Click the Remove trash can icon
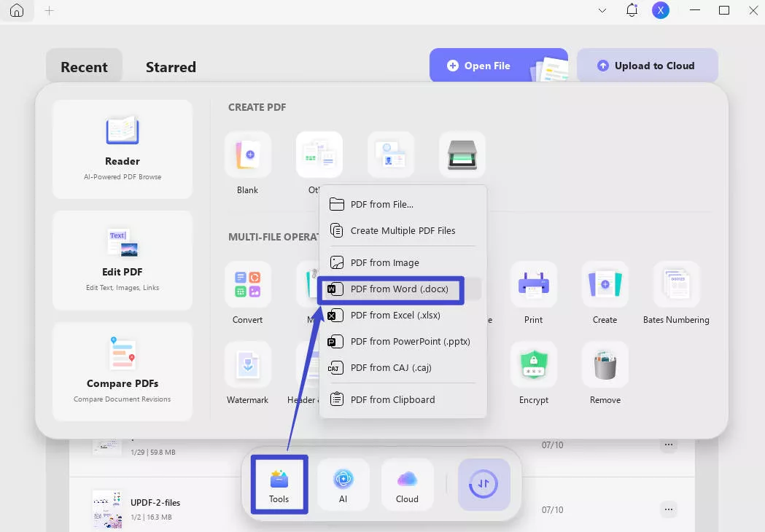 [x=605, y=365]
